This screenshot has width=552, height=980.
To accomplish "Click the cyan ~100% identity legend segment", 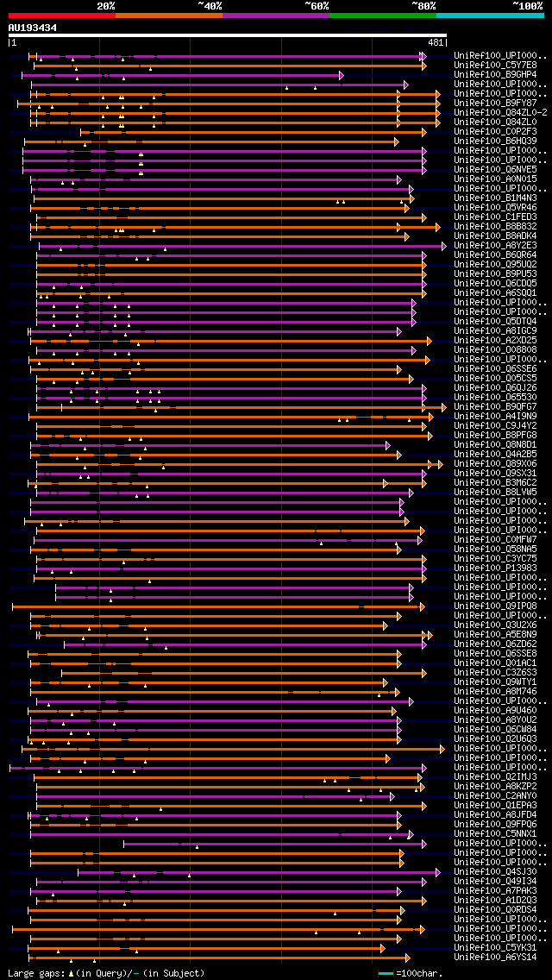I will tap(490, 15).
